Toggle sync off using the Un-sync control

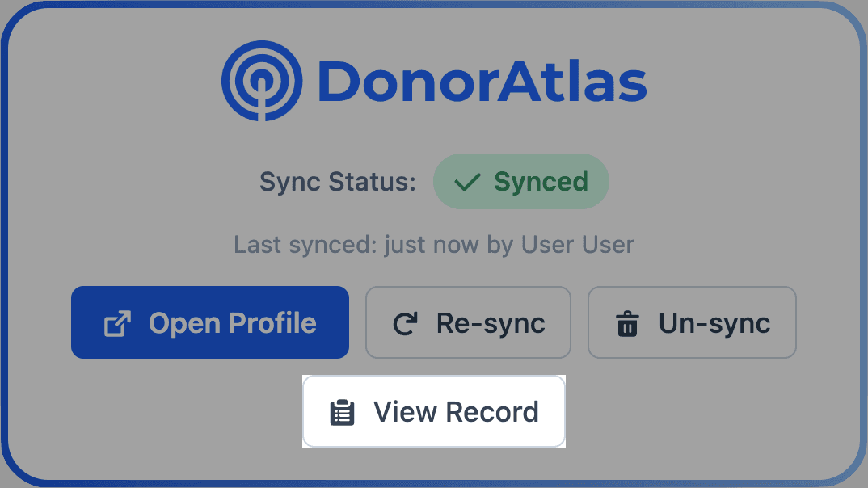(x=692, y=322)
